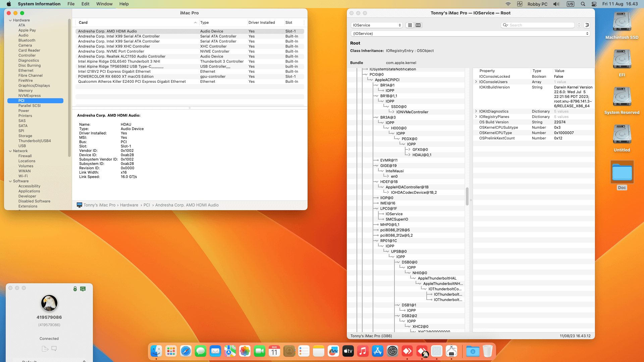
Task: Toggle the IORegistryExplorer inspector sidebar button
Action: (587, 25)
